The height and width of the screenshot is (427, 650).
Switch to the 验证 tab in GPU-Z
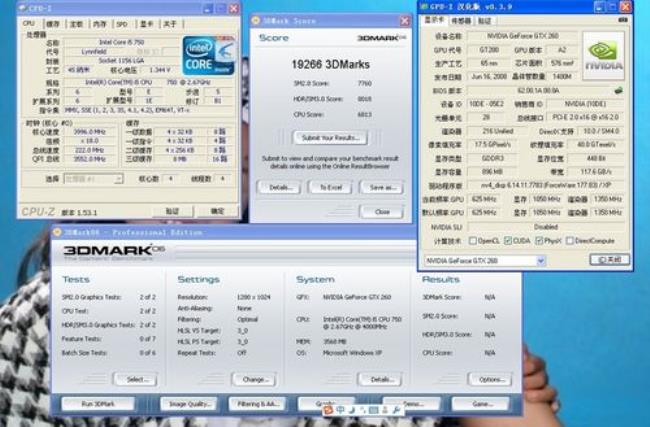pyautogui.click(x=485, y=20)
